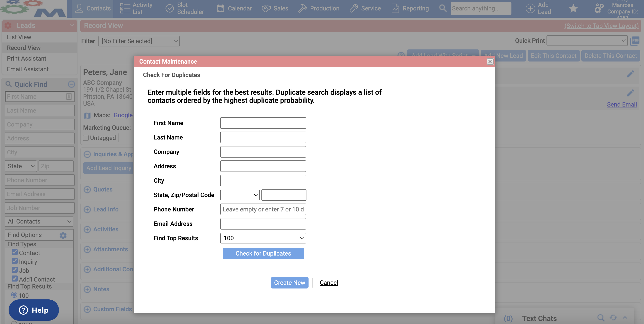The image size is (644, 324).
Task: Select Record View in Leads menu
Action: (x=24, y=48)
